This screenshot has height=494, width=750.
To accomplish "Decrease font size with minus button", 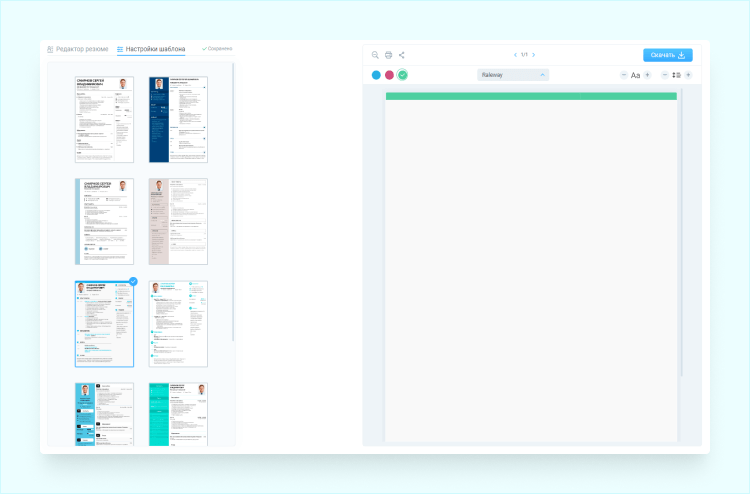I will tap(624, 75).
